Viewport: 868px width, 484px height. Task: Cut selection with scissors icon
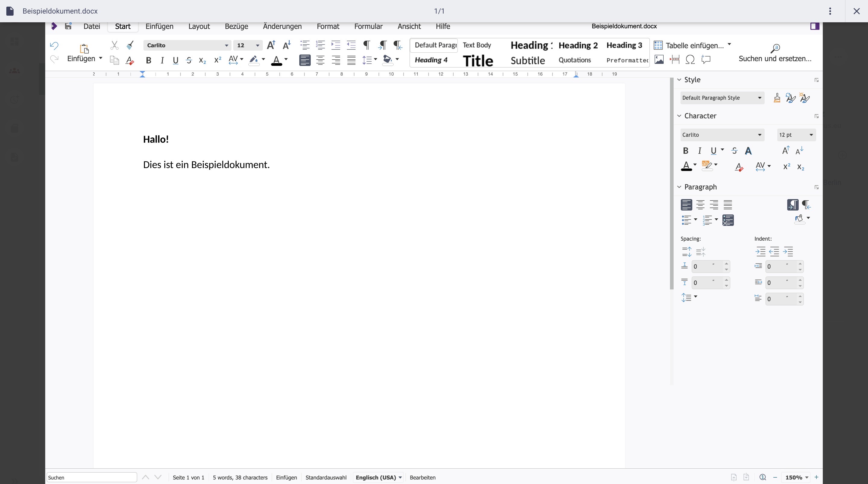coord(115,45)
